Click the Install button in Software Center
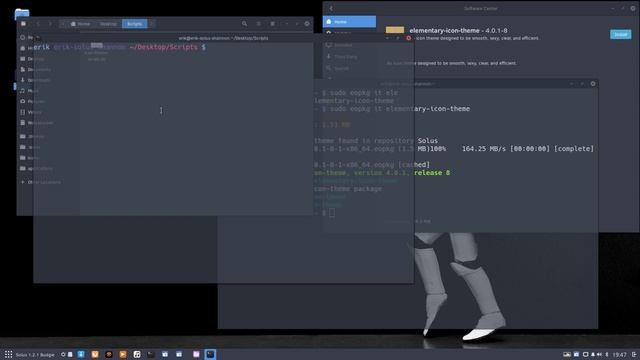 [620, 34]
